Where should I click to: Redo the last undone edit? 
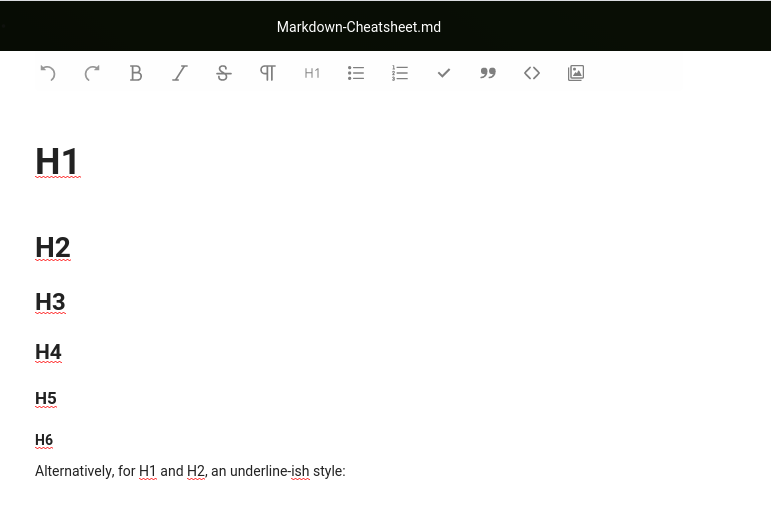click(92, 73)
